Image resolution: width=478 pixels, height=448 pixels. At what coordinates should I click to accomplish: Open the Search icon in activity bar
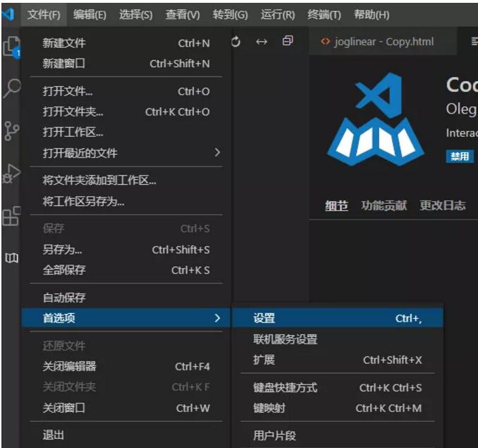click(11, 88)
